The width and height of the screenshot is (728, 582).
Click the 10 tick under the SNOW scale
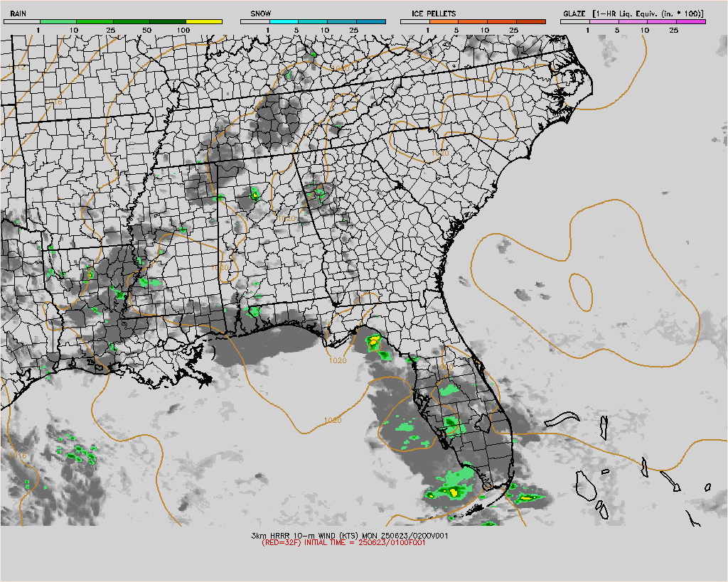point(325,30)
